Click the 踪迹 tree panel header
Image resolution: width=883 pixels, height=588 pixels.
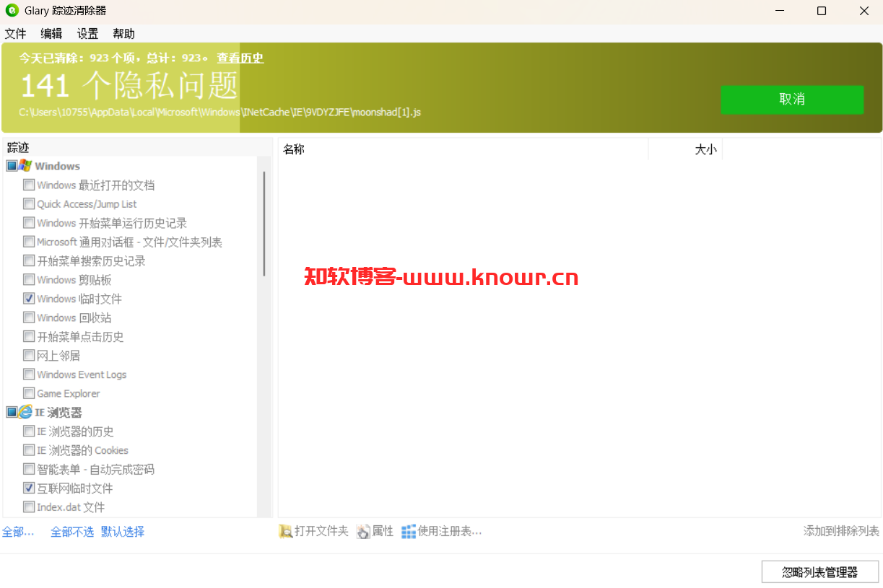(x=137, y=147)
